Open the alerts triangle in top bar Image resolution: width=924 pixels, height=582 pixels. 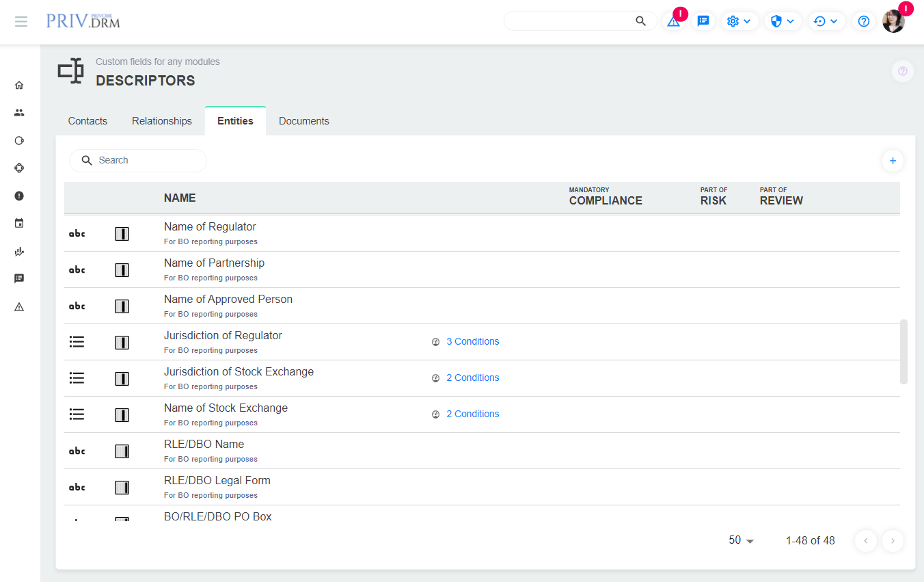674,21
